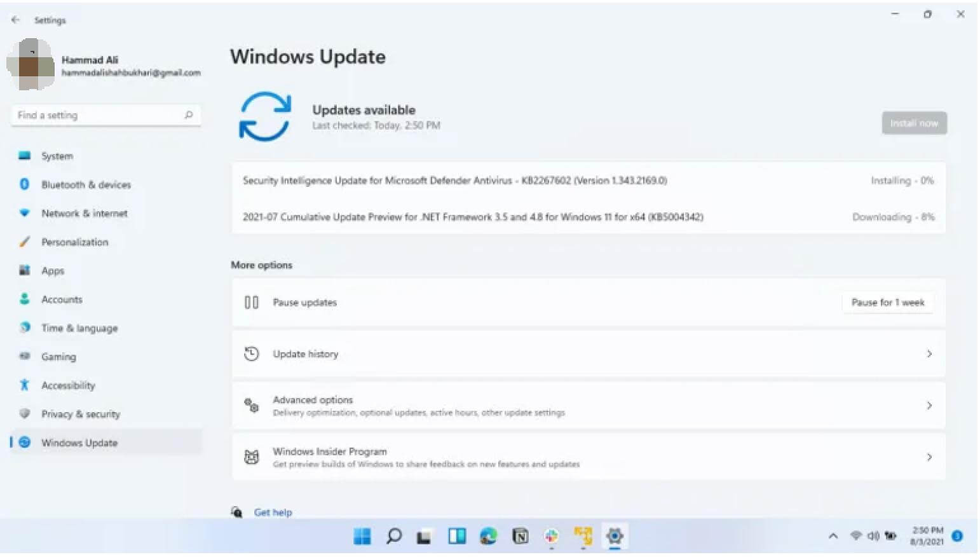Click the Security Intelligence Update KB2267602 row
Image resolution: width=980 pixels, height=557 pixels.
(589, 181)
